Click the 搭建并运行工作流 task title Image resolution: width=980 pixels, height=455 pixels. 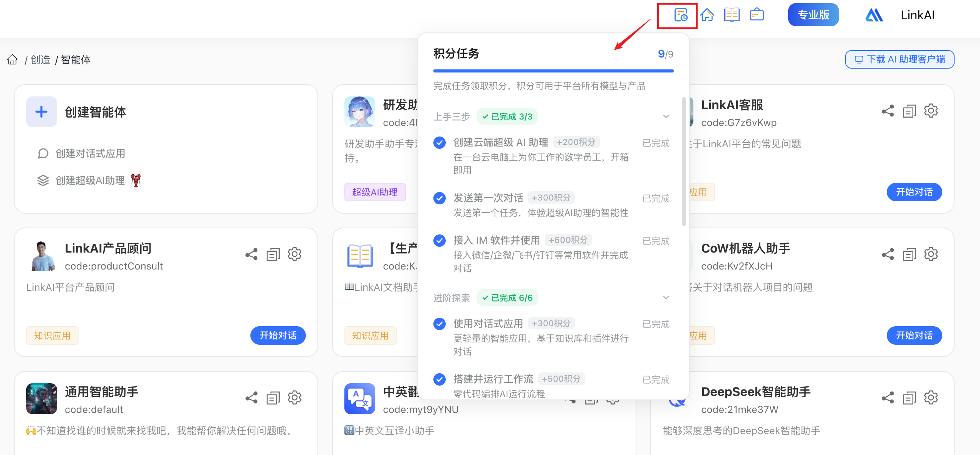click(493, 379)
